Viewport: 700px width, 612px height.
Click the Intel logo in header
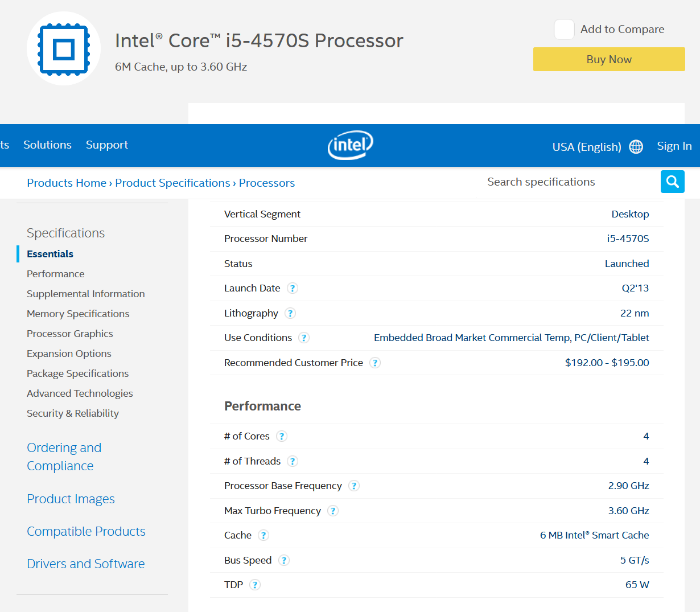coord(350,145)
